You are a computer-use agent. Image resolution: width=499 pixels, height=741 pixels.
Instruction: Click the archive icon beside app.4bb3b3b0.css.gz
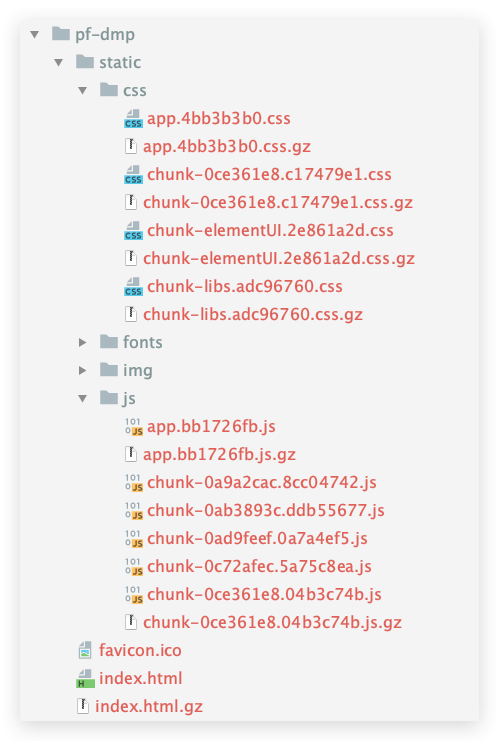[x=130, y=146]
